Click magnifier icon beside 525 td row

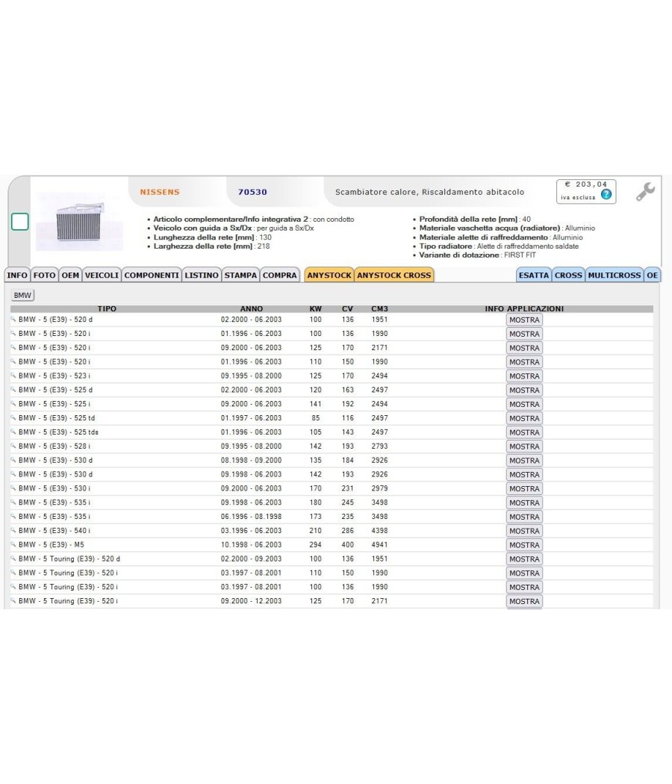[13, 417]
